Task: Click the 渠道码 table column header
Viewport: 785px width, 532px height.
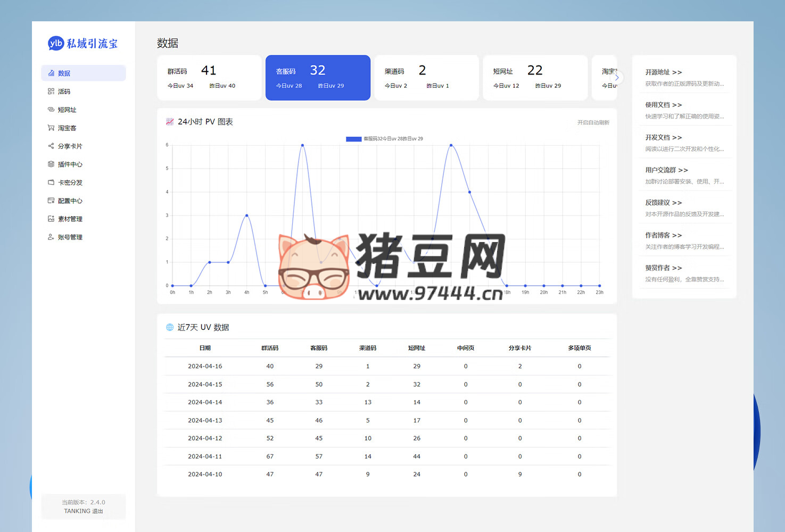Action: (368, 348)
